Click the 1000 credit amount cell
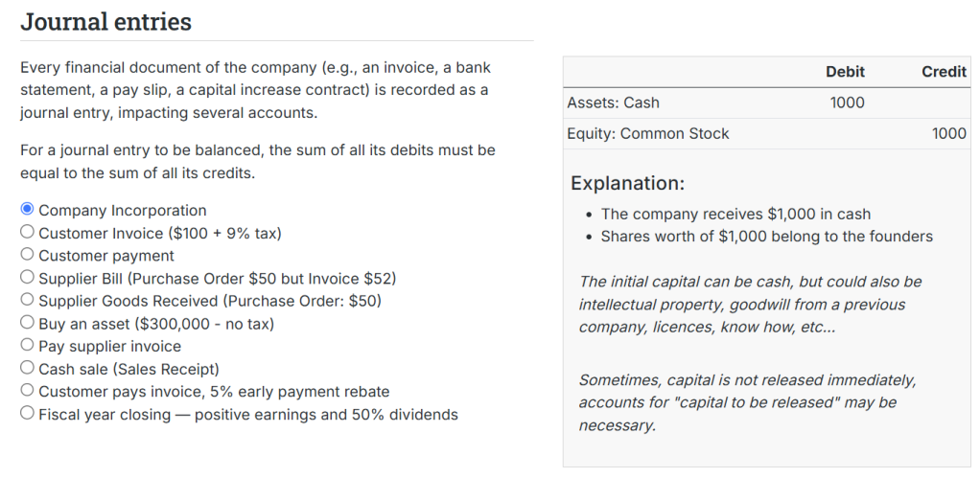Viewport: 980px width, 478px height. (948, 133)
